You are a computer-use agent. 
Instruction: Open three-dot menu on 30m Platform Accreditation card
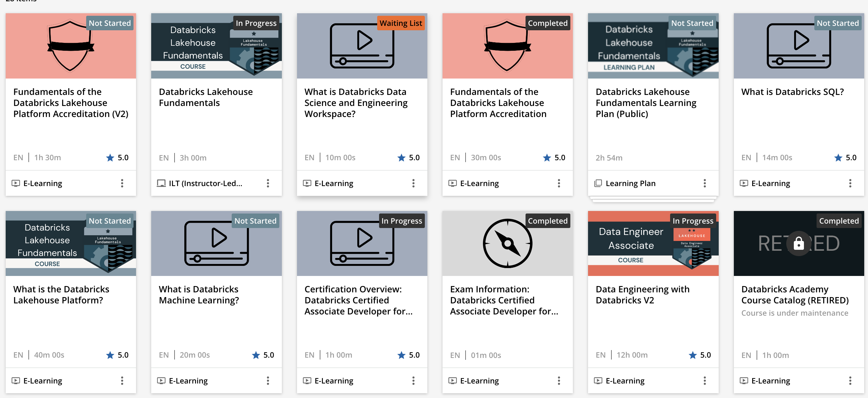(x=559, y=183)
